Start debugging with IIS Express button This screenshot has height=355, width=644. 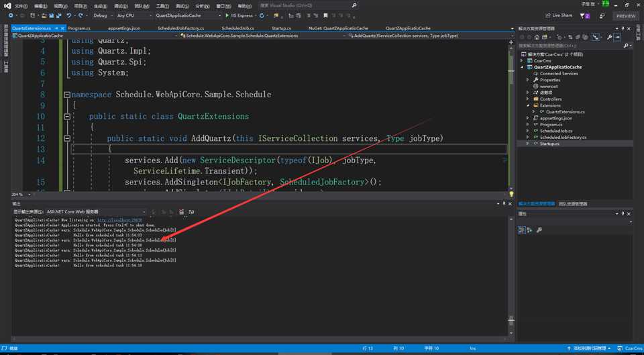coord(239,15)
